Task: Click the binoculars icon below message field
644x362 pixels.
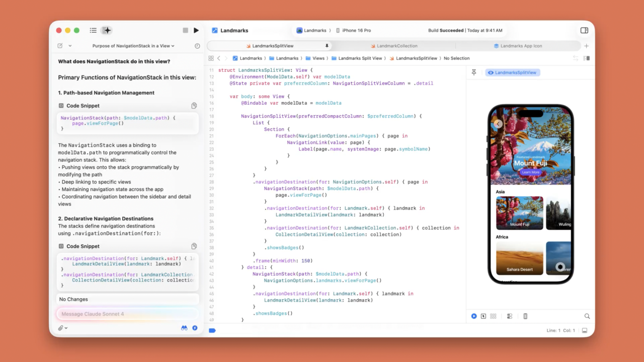Action: (x=184, y=328)
